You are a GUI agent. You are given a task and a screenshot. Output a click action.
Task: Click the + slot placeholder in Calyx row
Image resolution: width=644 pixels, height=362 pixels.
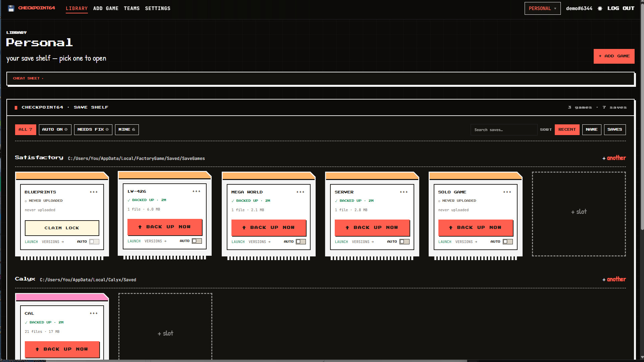(165, 327)
